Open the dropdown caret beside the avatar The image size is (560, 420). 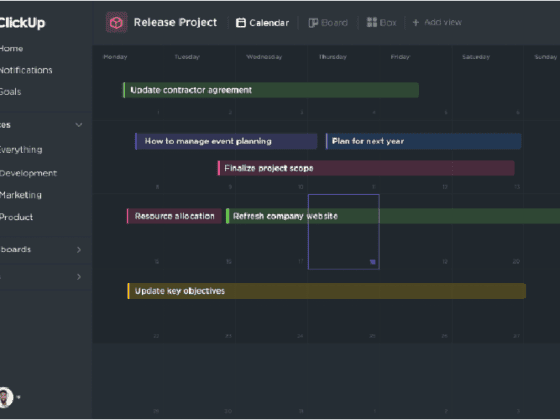point(18,397)
